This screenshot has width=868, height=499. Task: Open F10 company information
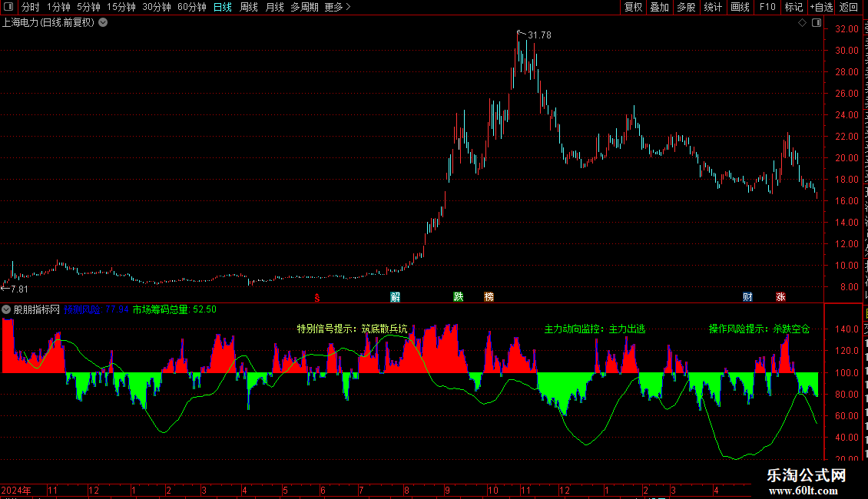[x=767, y=7]
